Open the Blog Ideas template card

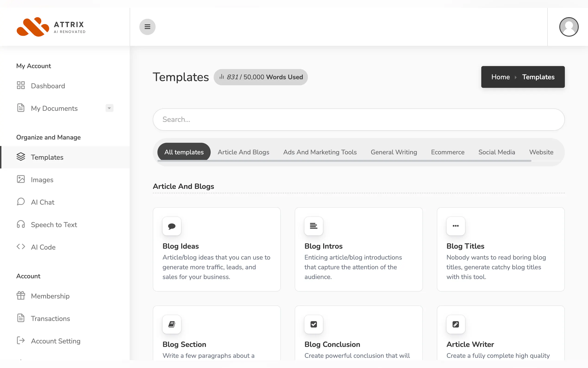216,249
